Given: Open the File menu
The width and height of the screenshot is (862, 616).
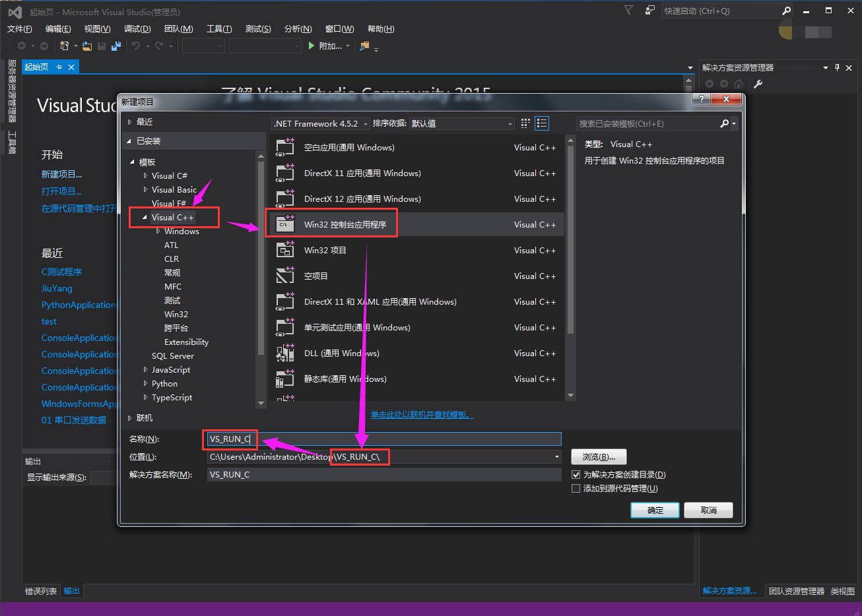Looking at the screenshot, I should click(20, 29).
